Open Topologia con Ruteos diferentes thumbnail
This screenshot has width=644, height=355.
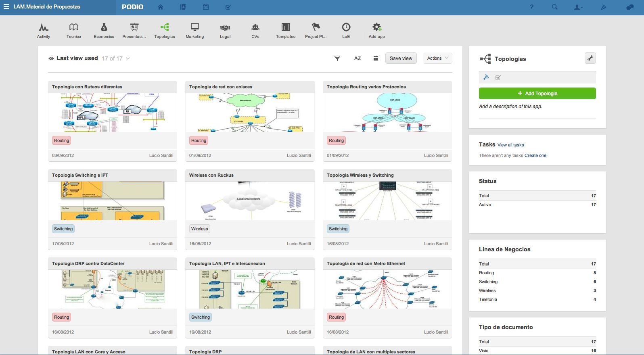[113, 113]
